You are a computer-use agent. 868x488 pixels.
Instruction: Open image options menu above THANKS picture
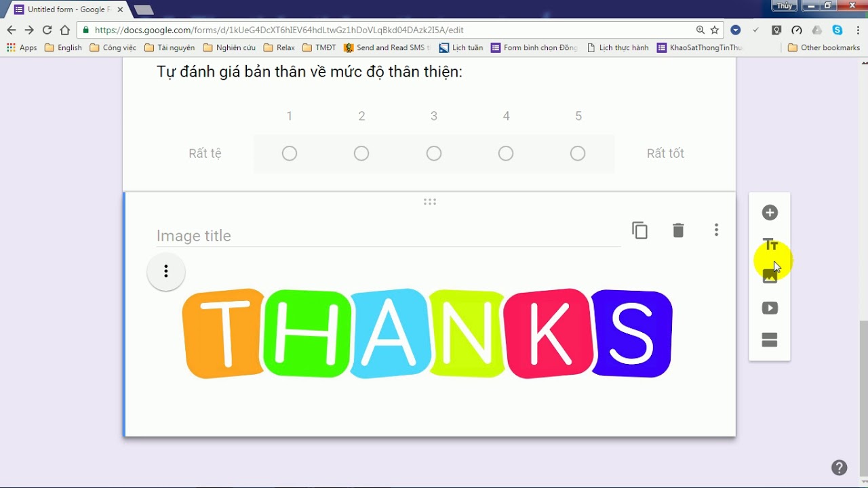[166, 272]
